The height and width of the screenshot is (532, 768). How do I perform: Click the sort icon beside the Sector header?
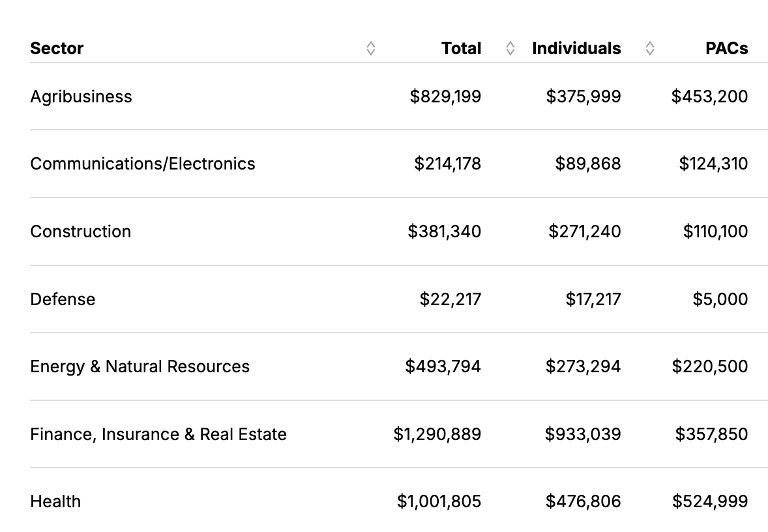[x=370, y=48]
